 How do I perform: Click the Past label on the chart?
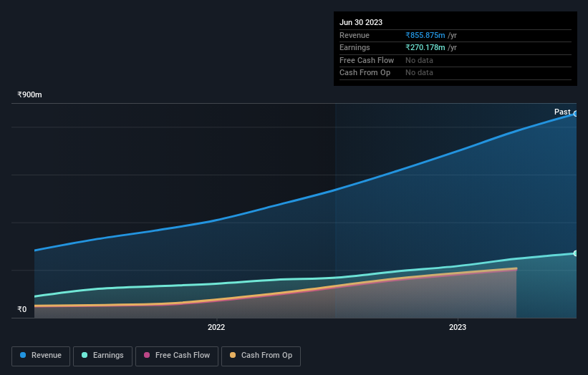click(562, 112)
